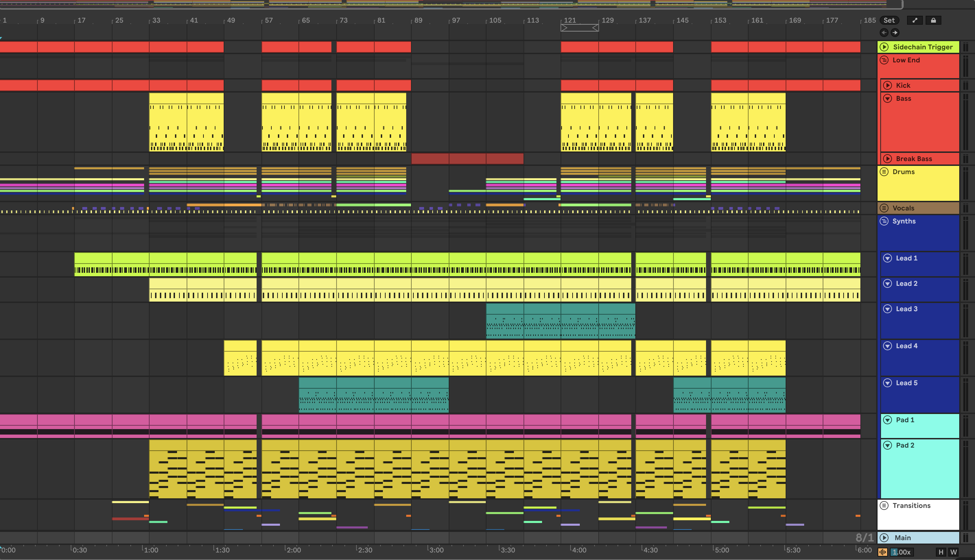Viewport: 975px width, 560px height.
Task: Unfold the Vocals group track
Action: (x=884, y=208)
